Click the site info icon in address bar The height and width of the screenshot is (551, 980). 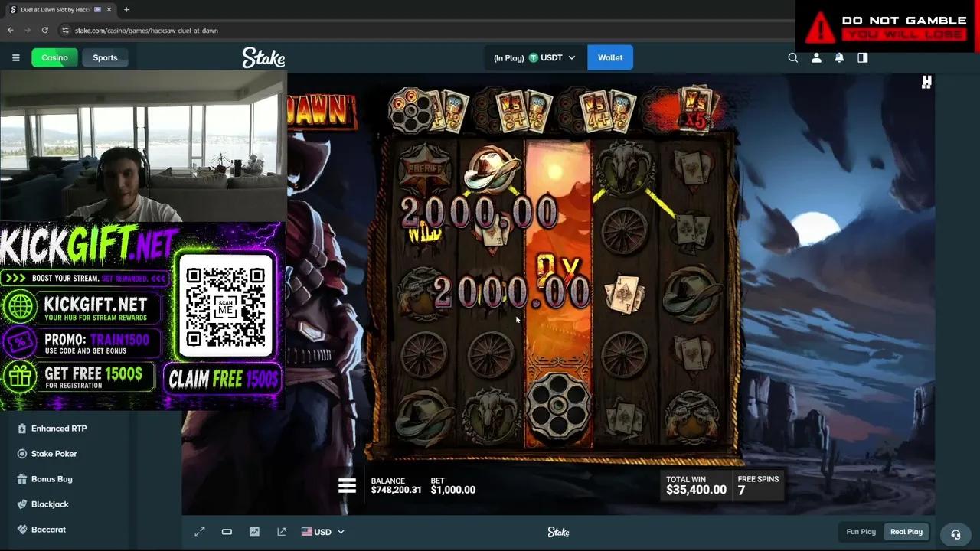[66, 30]
